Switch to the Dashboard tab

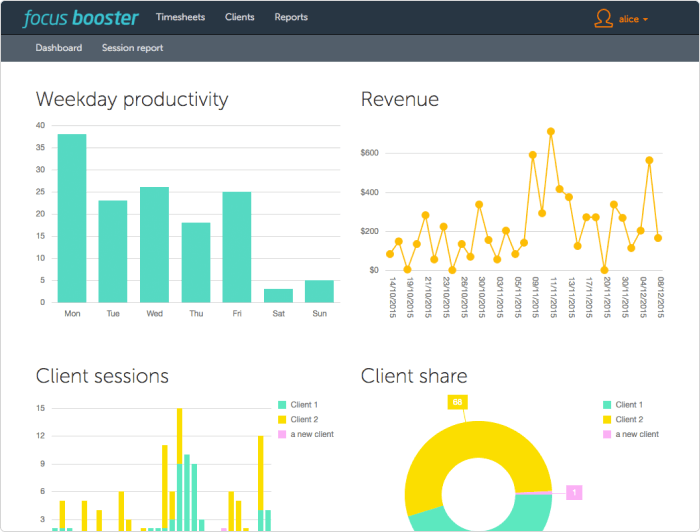point(59,48)
